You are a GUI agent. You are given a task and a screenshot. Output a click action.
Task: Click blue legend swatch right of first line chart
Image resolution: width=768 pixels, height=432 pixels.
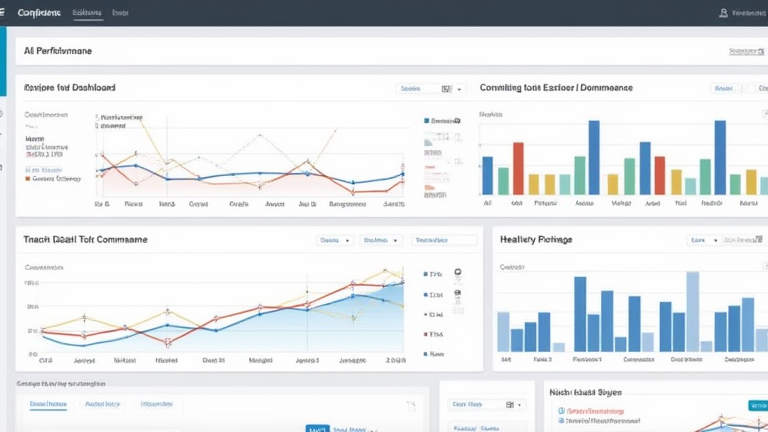click(x=427, y=120)
